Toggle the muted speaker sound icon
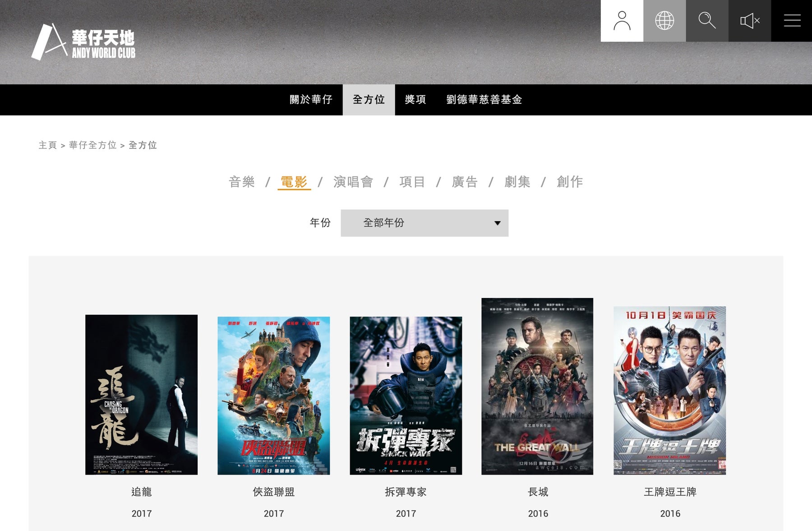 click(750, 21)
